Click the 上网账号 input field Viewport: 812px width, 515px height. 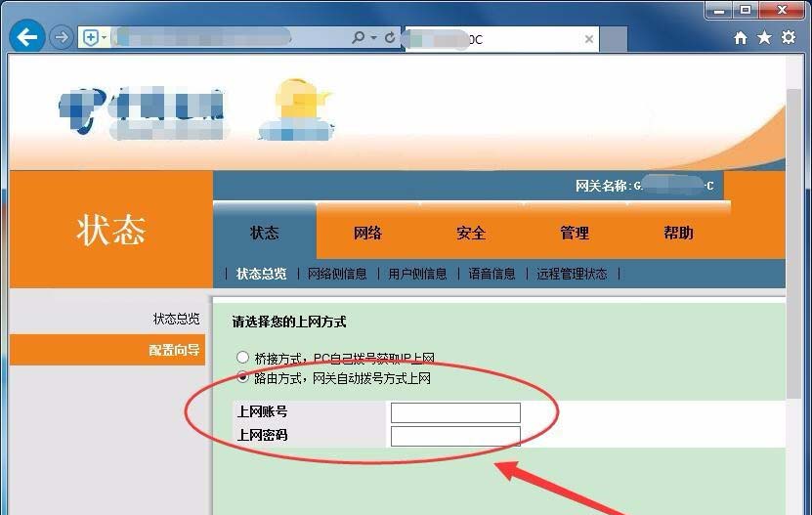tap(455, 412)
